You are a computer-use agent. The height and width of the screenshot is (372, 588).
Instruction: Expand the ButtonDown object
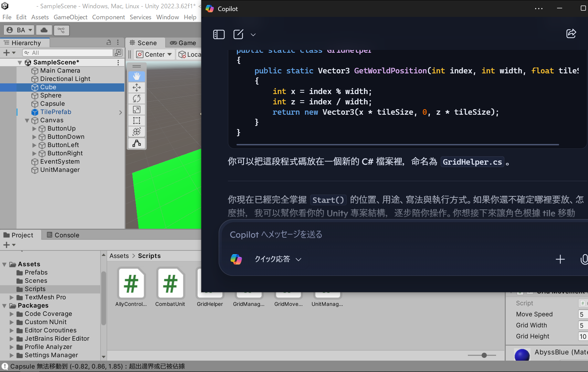click(34, 137)
